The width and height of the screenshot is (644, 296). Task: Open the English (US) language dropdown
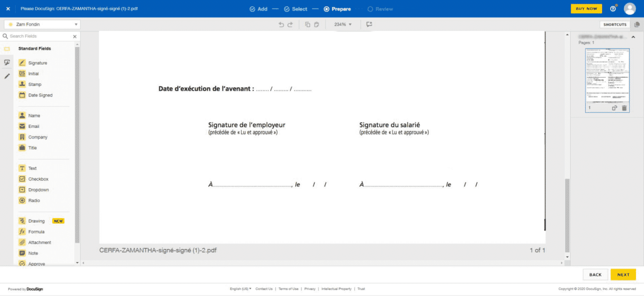point(241,289)
